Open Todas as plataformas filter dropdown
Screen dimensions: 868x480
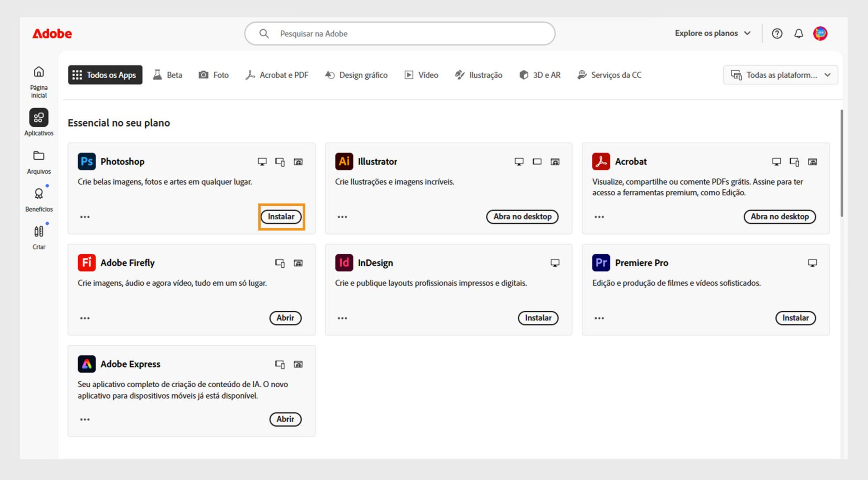pos(780,75)
